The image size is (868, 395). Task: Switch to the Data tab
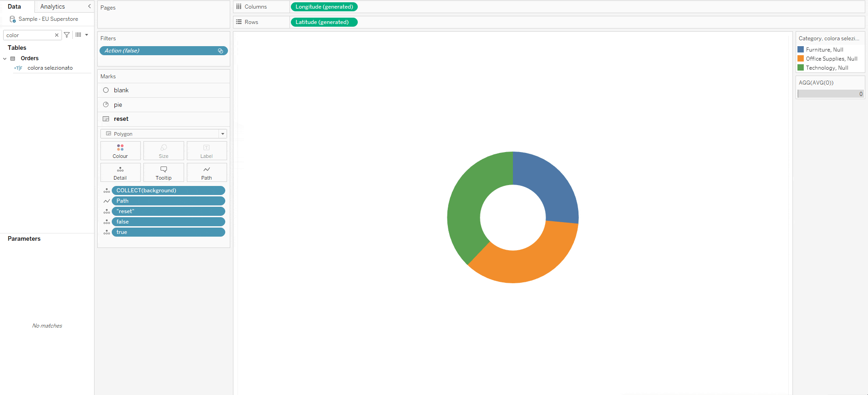click(x=14, y=6)
